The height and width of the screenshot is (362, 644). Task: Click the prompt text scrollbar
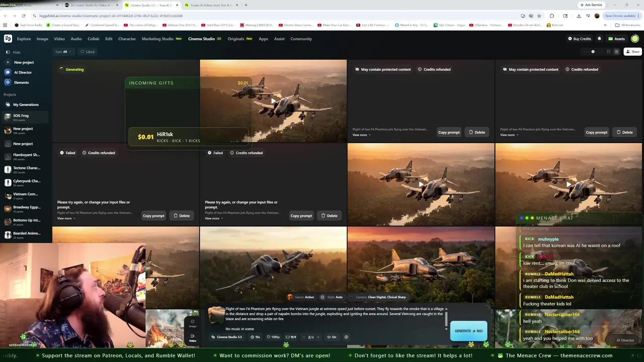pos(446,319)
